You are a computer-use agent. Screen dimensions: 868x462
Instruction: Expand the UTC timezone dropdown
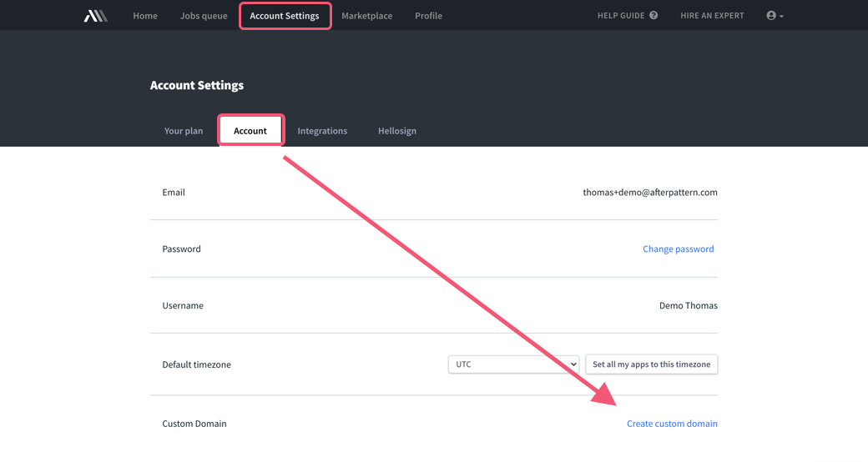click(x=514, y=364)
